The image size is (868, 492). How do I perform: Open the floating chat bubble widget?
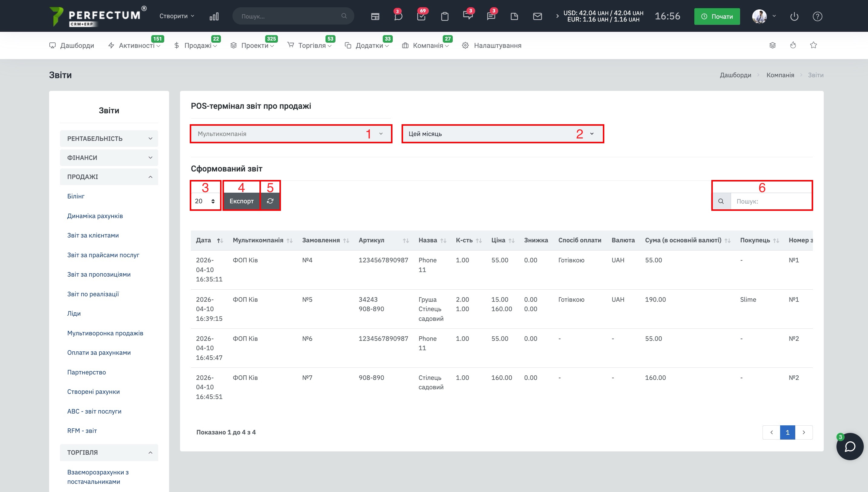click(850, 446)
